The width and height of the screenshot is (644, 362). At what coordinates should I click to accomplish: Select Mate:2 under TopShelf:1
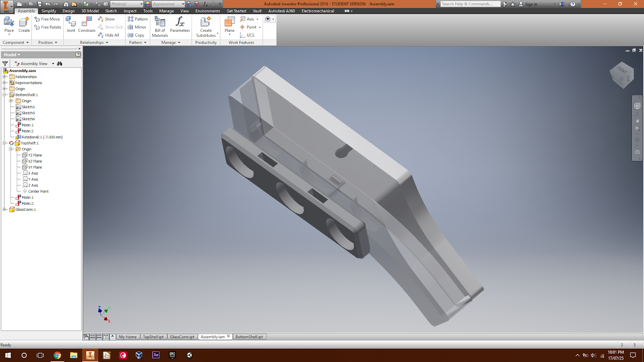[x=27, y=203]
